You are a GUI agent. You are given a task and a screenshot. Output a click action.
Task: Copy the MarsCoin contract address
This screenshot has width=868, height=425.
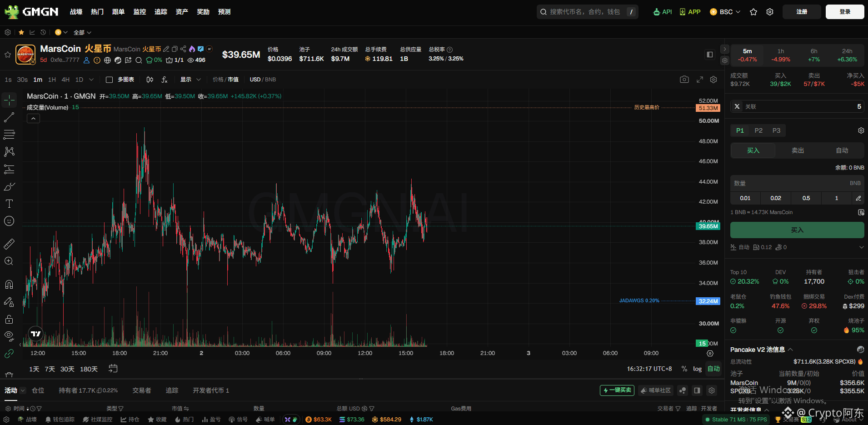(175, 49)
